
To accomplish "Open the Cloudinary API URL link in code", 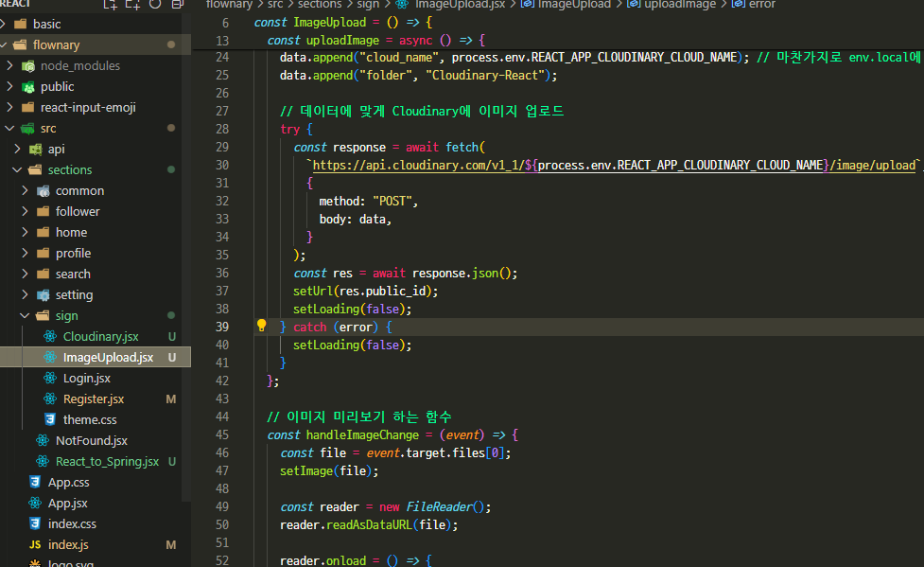I will pyautogui.click(x=615, y=166).
